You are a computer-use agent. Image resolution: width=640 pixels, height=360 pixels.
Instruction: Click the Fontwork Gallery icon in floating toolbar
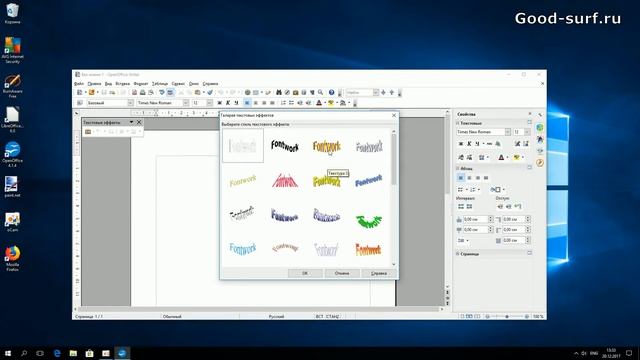88,132
